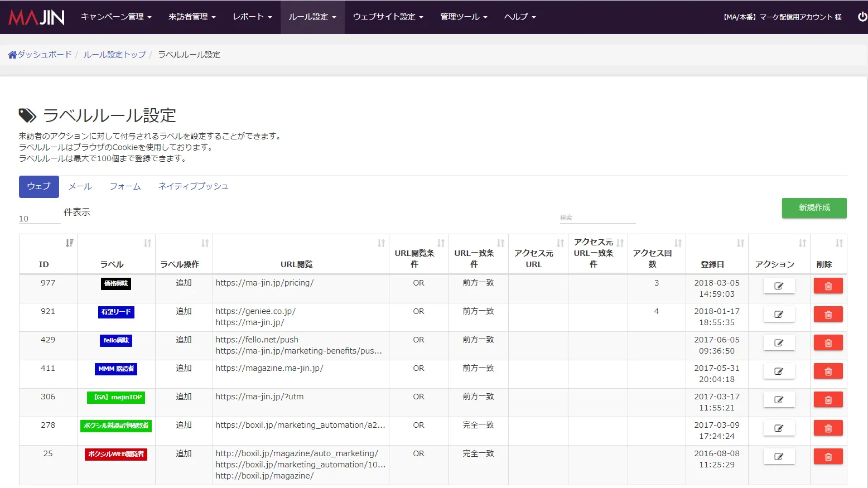Edit the rule with ID 429

click(x=779, y=343)
